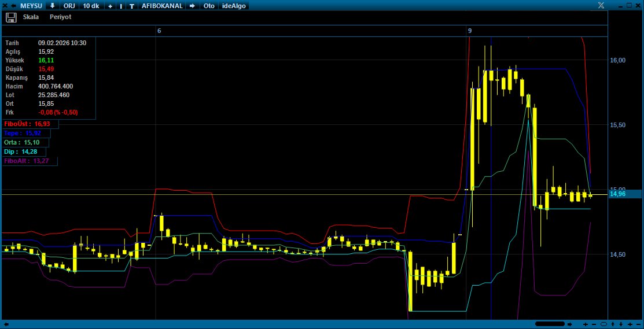Viewport: 644px width, 329px height.
Task: Click the 15,50 price axis label
Action: click(618, 125)
